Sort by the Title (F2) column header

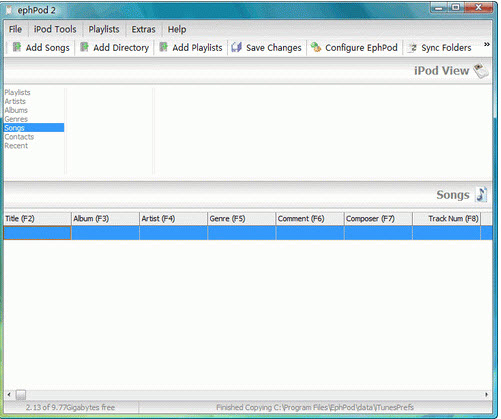click(37, 219)
